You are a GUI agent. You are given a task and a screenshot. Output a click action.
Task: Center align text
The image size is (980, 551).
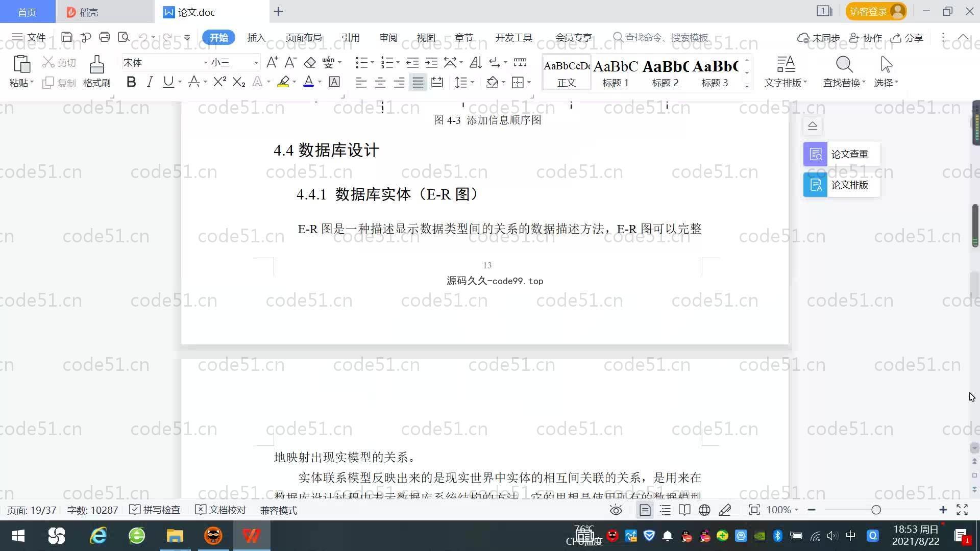coord(380,82)
